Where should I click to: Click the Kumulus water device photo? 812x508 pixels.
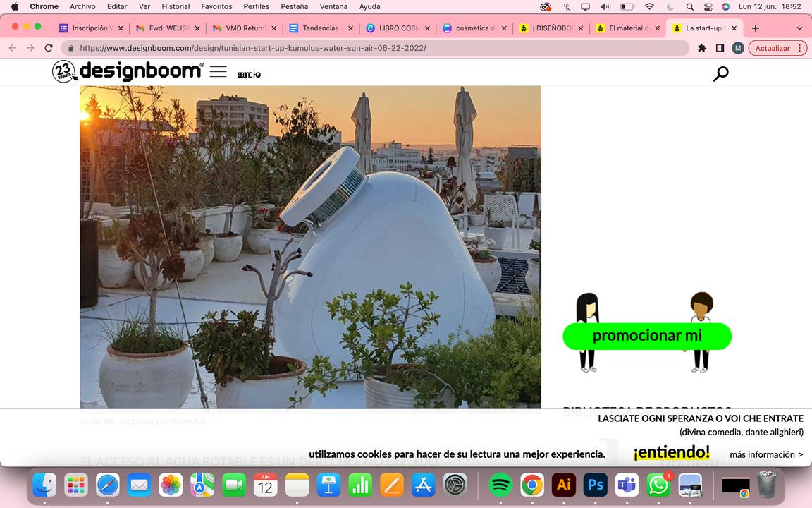(311, 247)
